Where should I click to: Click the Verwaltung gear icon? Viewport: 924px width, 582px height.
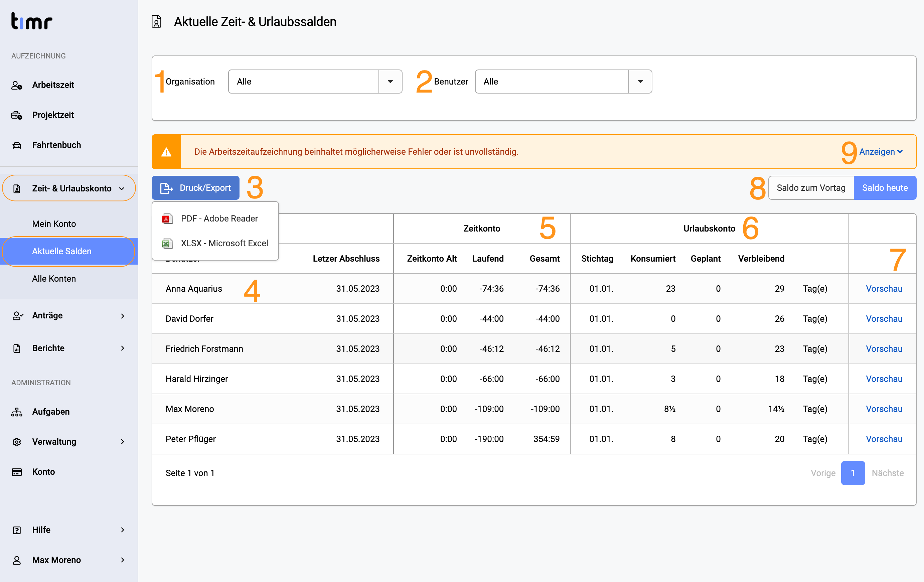click(x=16, y=442)
